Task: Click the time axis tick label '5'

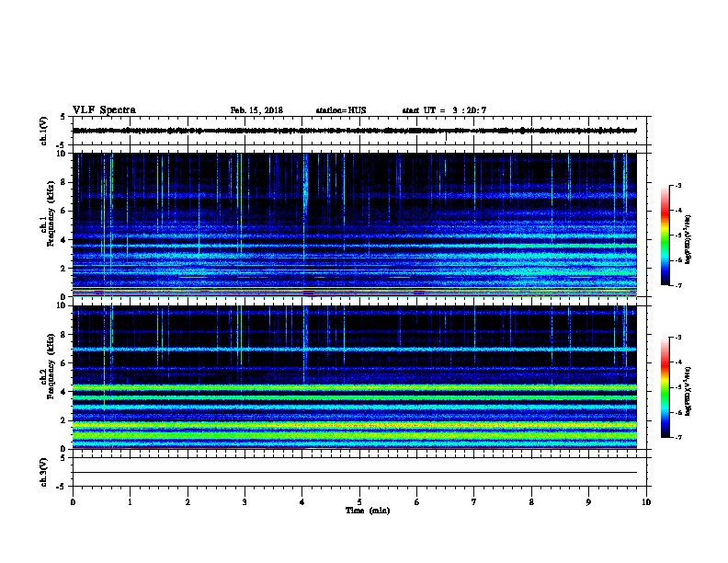Action: click(x=359, y=501)
